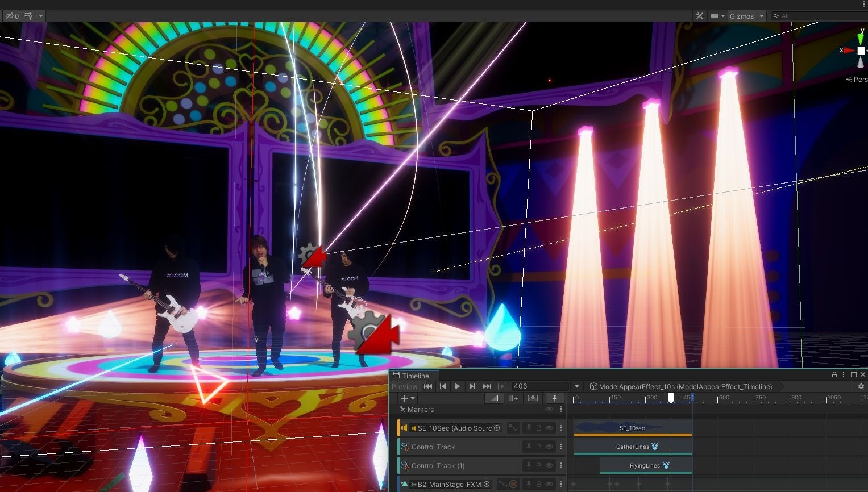Toggle visibility of Markers row

549,409
